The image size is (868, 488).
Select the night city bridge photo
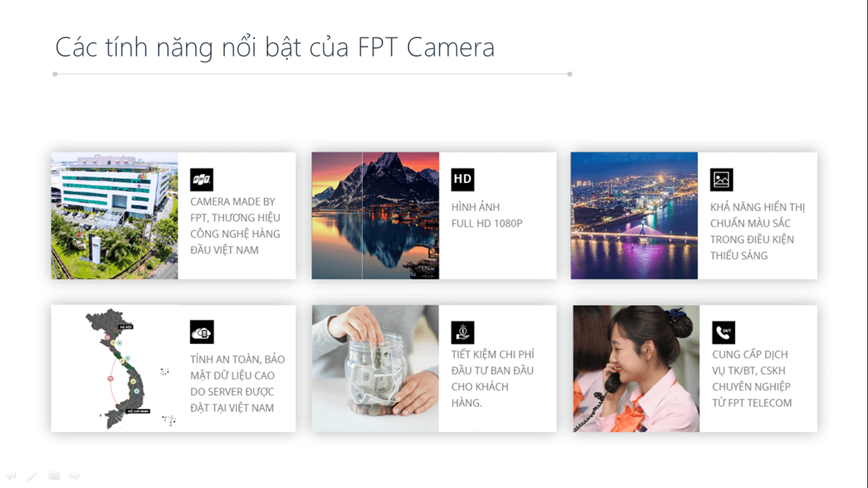634,215
